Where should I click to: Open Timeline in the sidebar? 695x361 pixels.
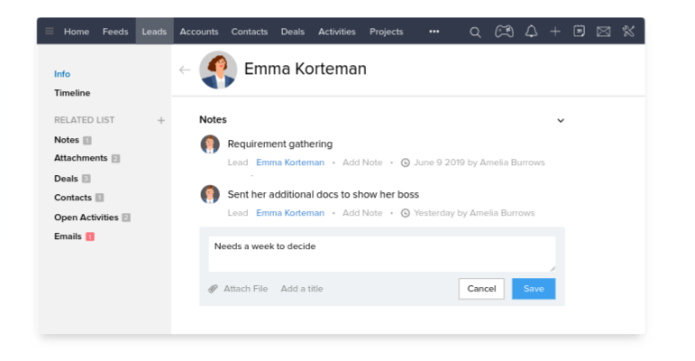tap(72, 93)
